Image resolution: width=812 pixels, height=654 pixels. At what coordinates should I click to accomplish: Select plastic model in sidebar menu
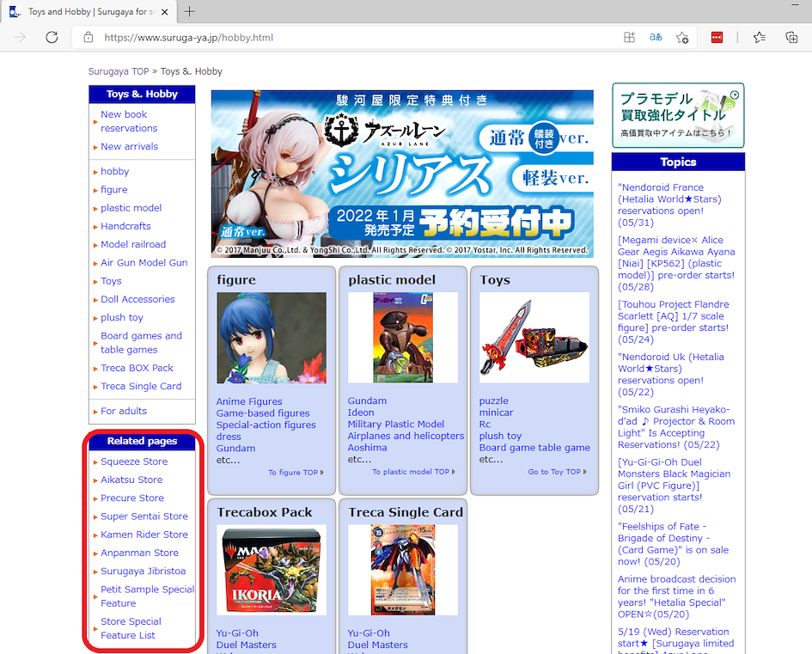(x=131, y=208)
